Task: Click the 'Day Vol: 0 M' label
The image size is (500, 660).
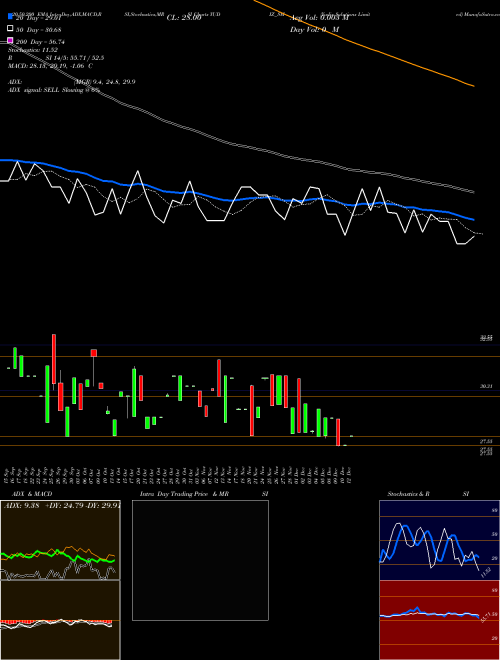Action: click(314, 30)
